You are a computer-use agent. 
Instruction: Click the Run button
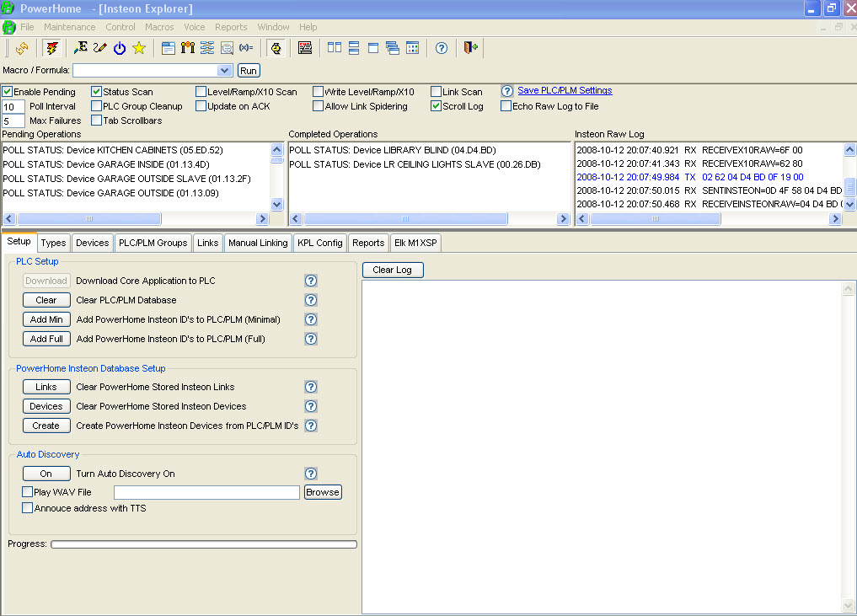[249, 71]
